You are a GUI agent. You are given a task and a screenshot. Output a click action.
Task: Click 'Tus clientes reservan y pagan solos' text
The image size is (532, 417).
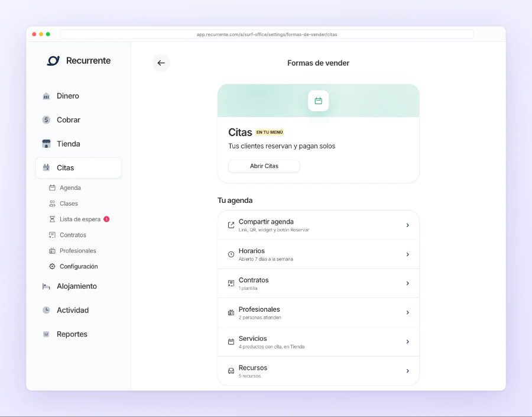281,146
